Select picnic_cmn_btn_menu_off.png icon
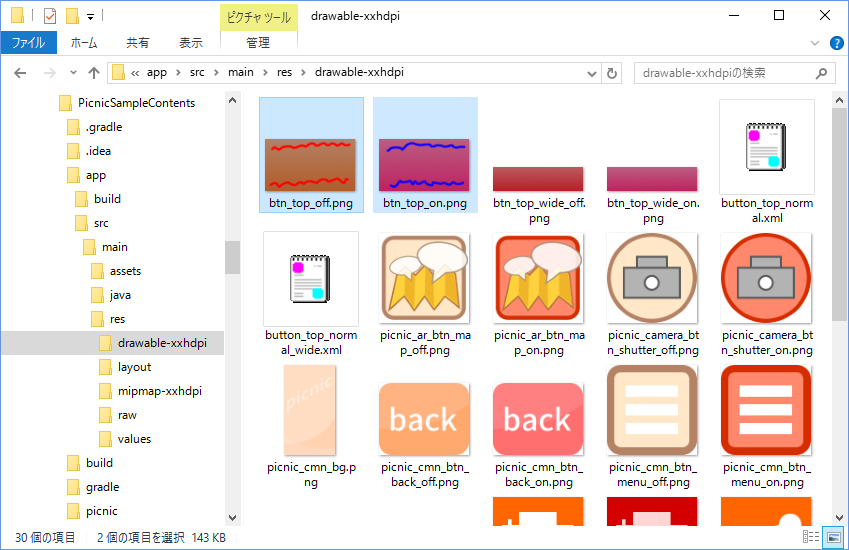This screenshot has height=550, width=849. tap(652, 410)
